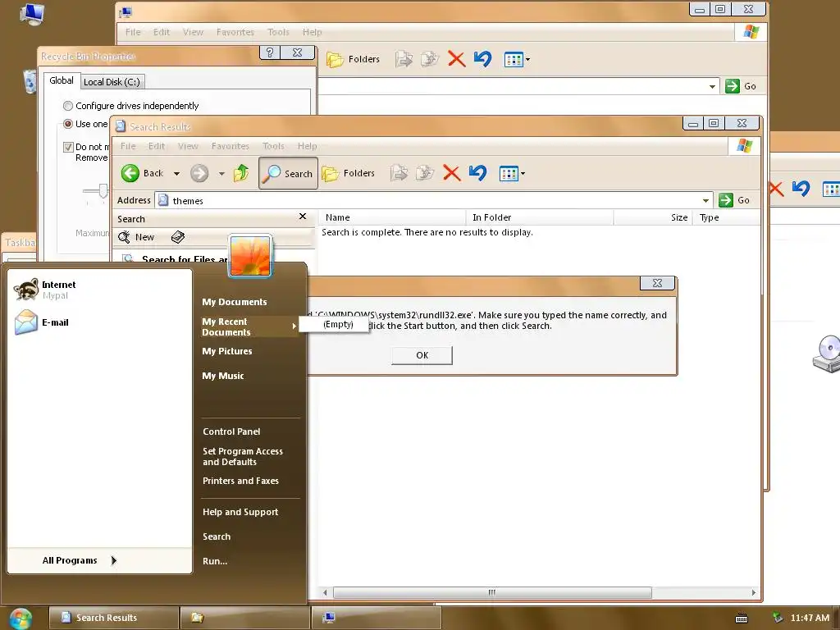This screenshot has width=840, height=630.
Task: Expand the Back button history dropdown
Action: [x=177, y=174]
